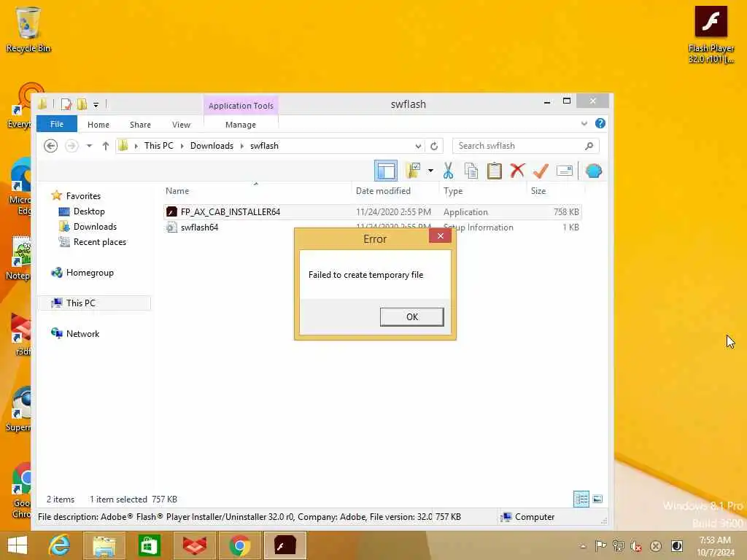Click the Copy toolbar icon

[x=471, y=171]
